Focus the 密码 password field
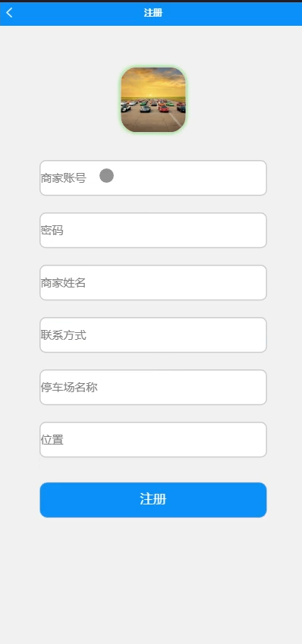Viewport: 302px width, 644px height. click(153, 231)
